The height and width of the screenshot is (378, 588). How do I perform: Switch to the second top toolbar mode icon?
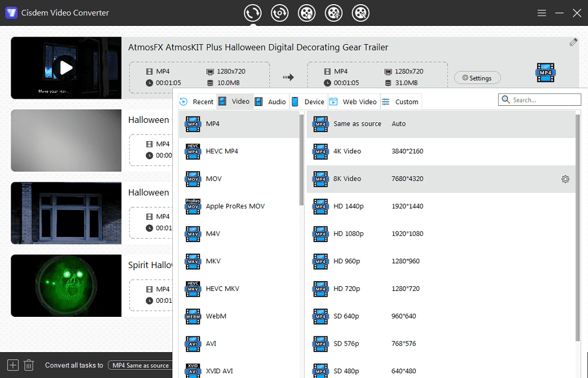[279, 13]
